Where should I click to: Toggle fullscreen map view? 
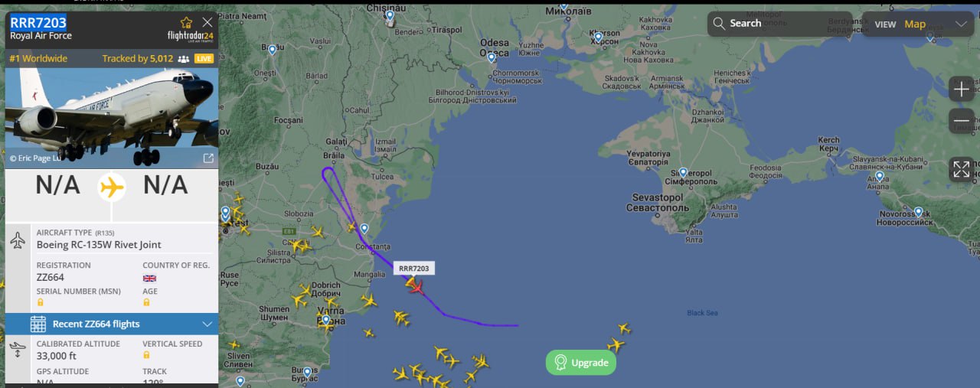(x=962, y=169)
